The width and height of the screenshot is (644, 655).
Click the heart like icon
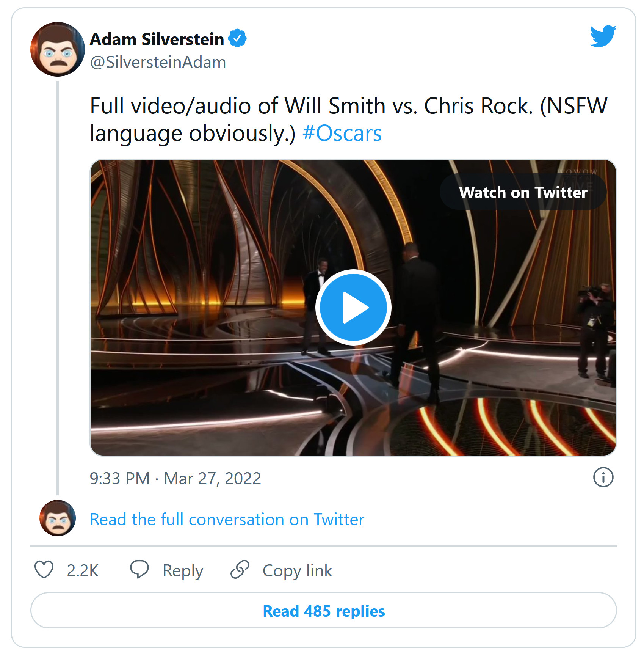(44, 570)
